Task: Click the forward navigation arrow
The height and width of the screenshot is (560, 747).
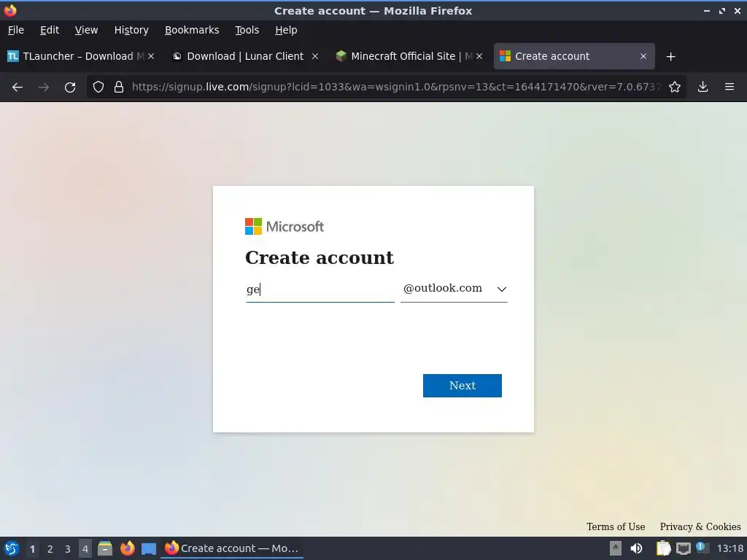Action: (44, 87)
